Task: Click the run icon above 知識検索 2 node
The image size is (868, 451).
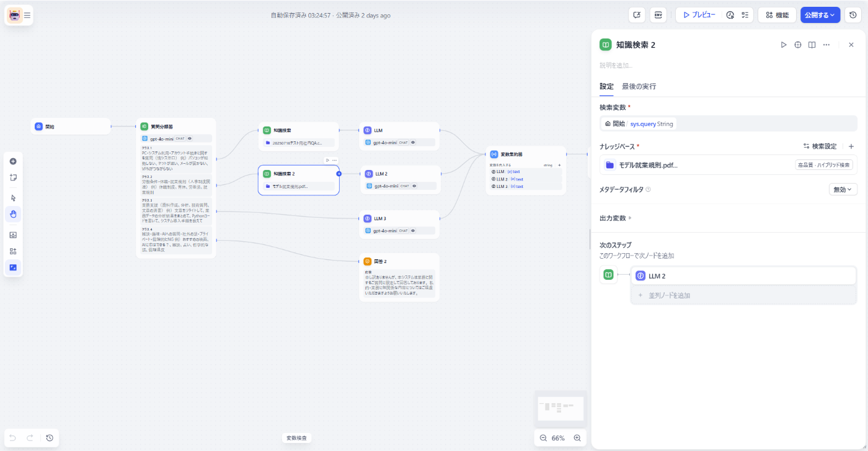Action: pos(327,160)
